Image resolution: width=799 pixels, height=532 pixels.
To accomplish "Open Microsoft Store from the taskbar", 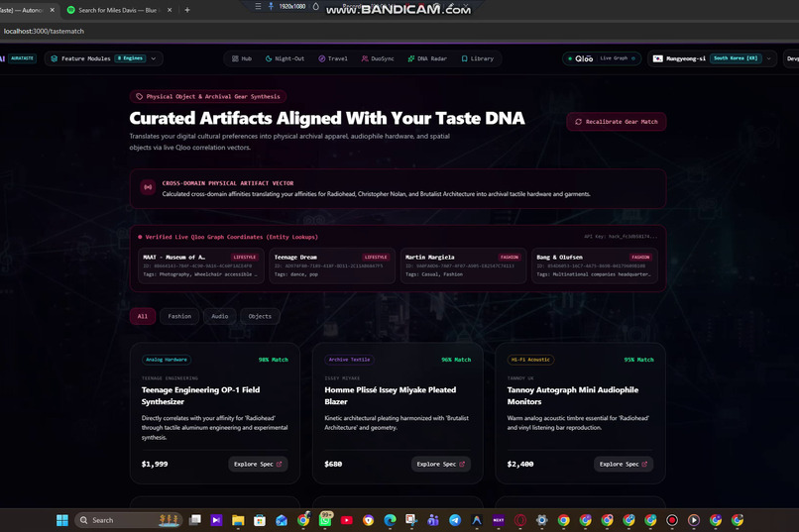I will [260, 520].
